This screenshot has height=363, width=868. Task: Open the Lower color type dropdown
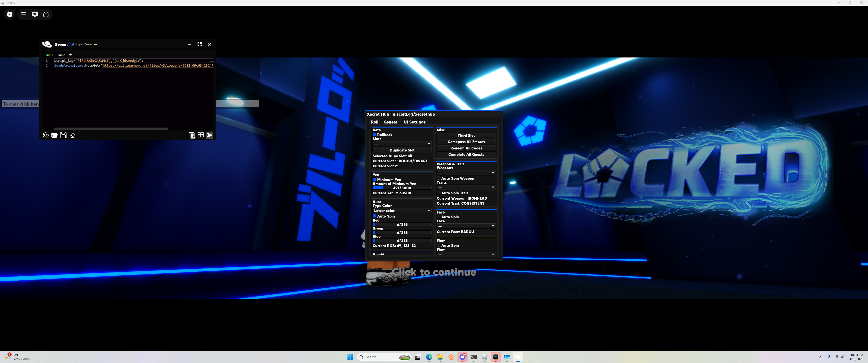pos(402,210)
